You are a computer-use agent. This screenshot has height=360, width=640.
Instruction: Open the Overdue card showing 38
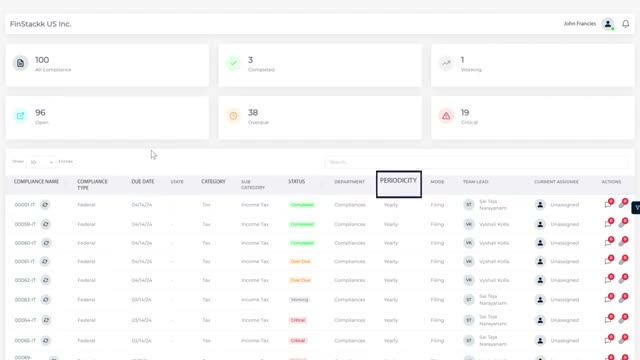pyautogui.click(x=320, y=118)
